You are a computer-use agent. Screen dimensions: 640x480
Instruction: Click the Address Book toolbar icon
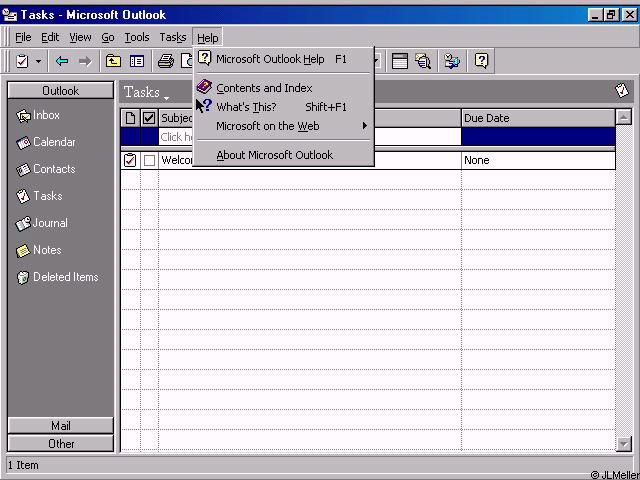tap(452, 61)
